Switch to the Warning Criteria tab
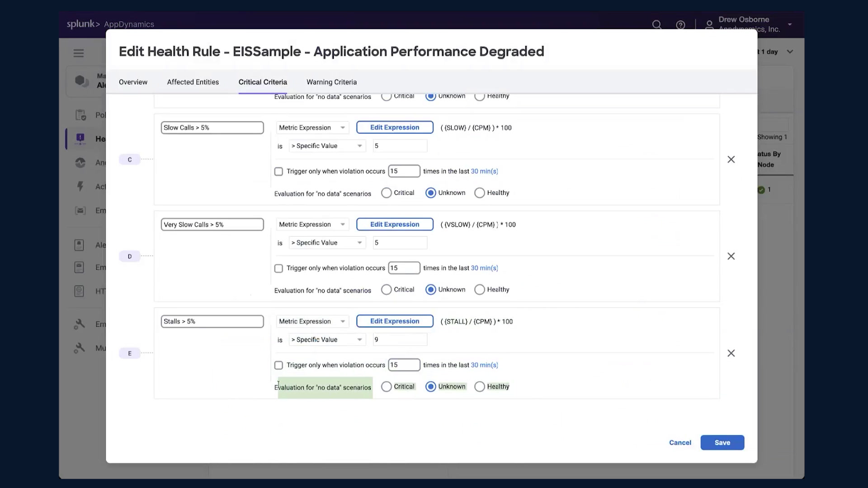 click(x=331, y=82)
